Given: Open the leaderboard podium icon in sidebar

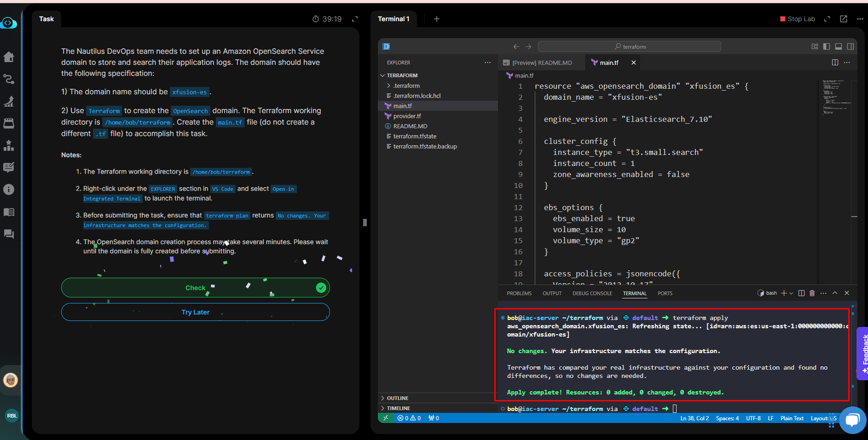Looking at the screenshot, I should [9, 145].
